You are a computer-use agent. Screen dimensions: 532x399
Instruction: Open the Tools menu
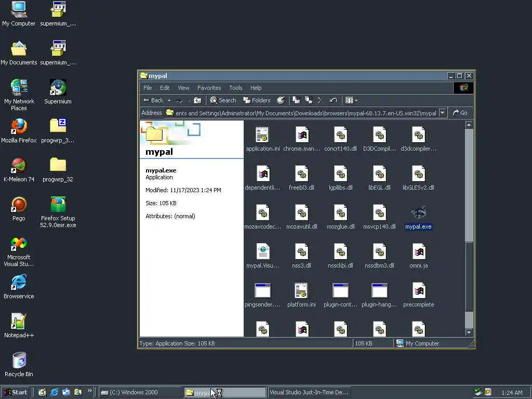(x=235, y=88)
